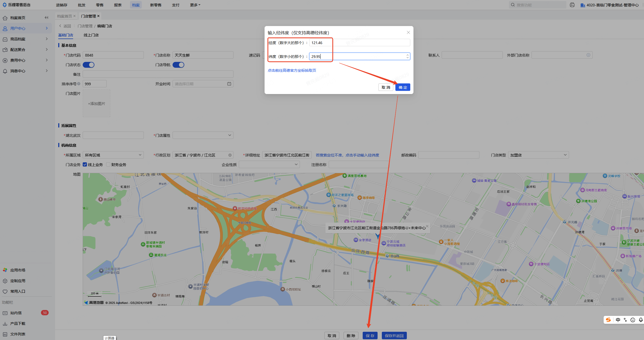Collapse the sidebar with the arrow icon

click(x=47, y=18)
